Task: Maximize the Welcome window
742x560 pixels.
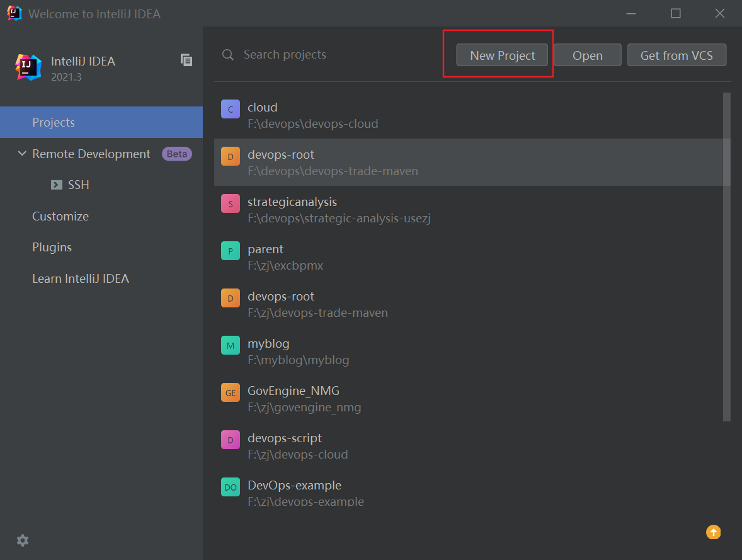Action: click(x=676, y=13)
